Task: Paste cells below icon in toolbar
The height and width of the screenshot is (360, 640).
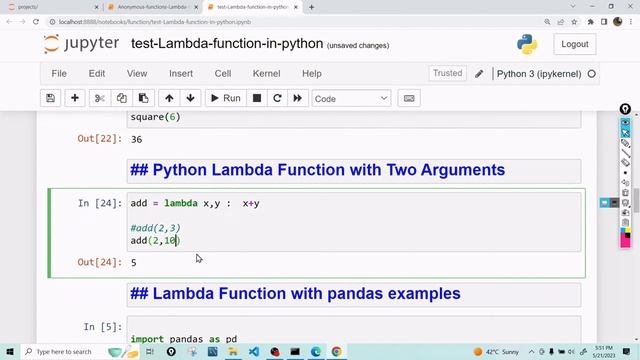Action: 143,98
